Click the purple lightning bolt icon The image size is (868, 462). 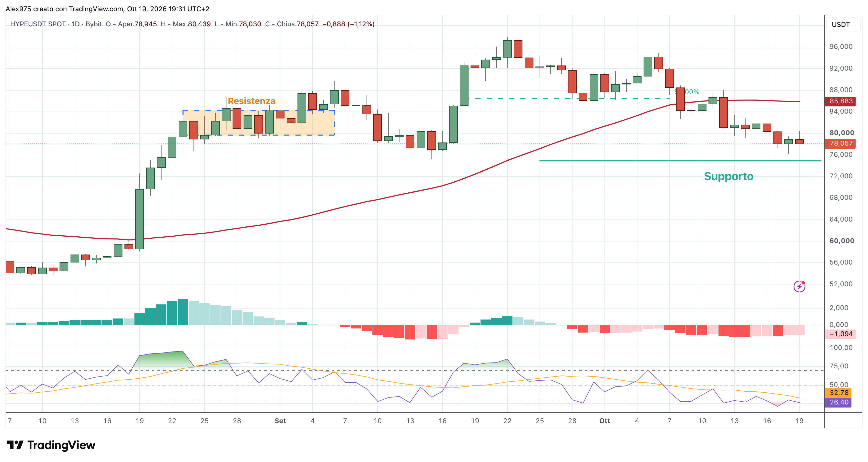(x=799, y=286)
